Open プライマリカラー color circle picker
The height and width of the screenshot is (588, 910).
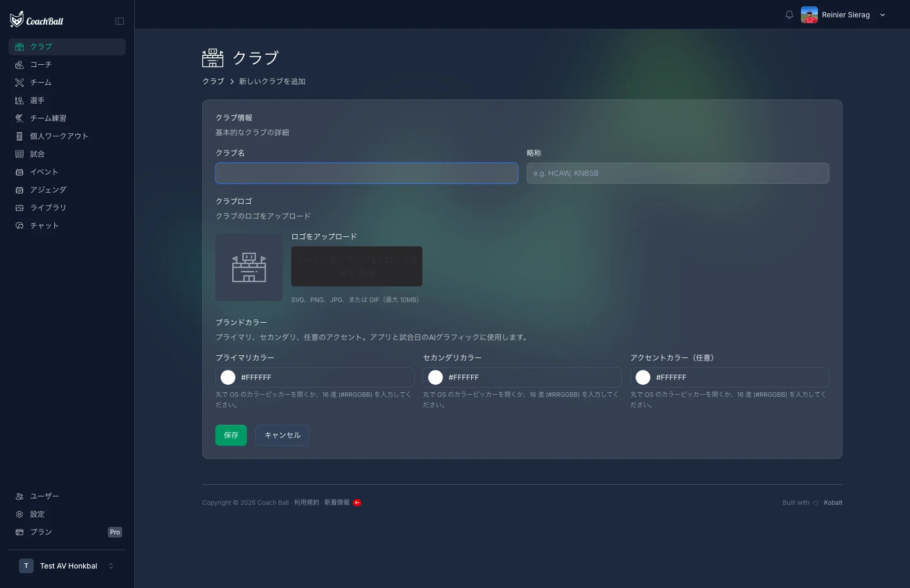pos(228,377)
